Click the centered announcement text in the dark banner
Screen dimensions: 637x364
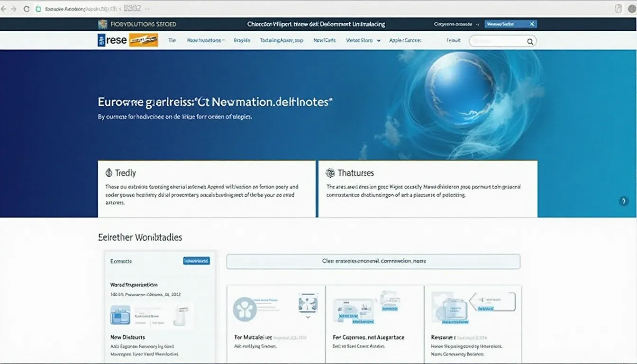coord(316,24)
